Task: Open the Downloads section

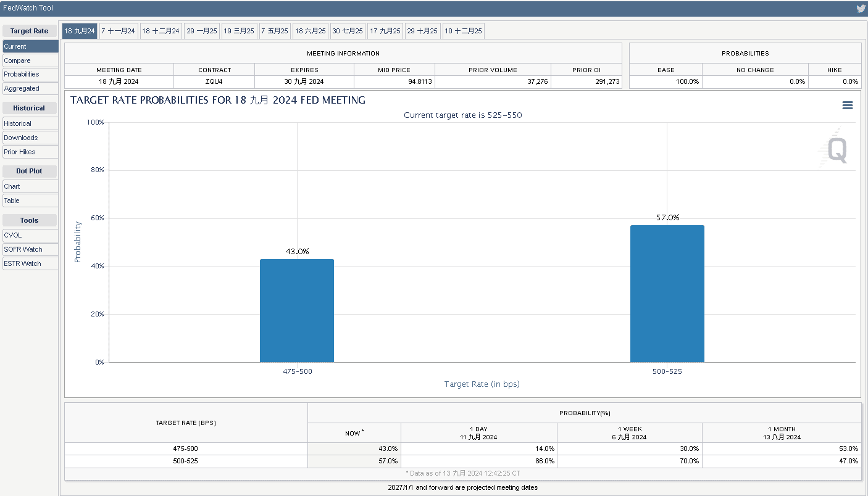Action: tap(30, 138)
